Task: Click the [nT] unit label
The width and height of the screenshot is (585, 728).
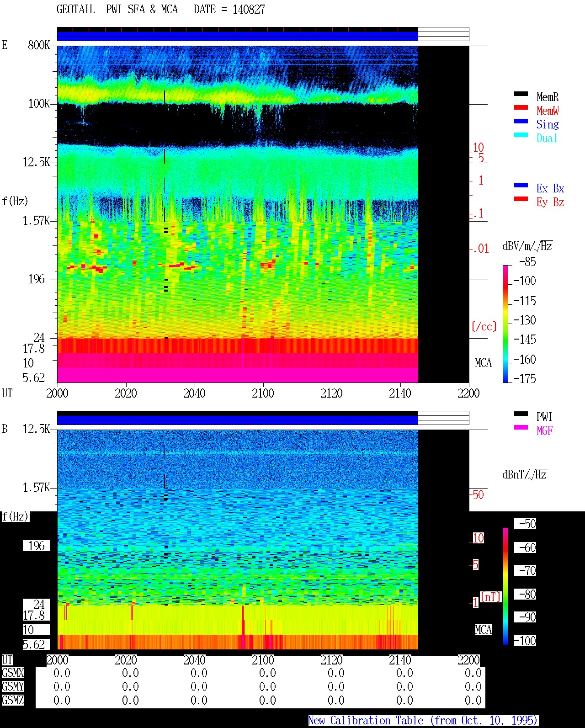Action: click(491, 597)
